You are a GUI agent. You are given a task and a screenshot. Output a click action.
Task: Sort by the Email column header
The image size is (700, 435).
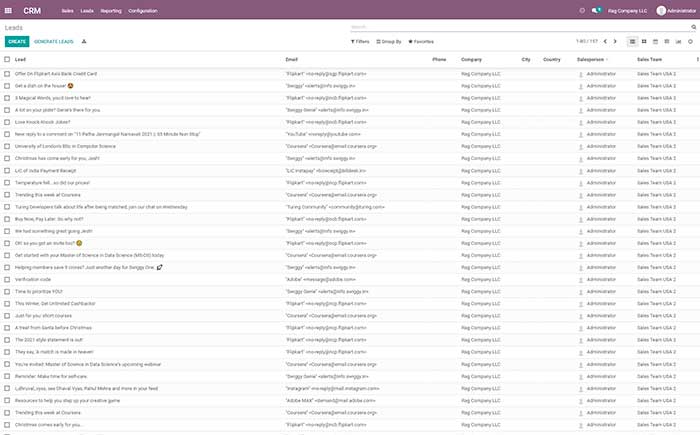(292, 59)
